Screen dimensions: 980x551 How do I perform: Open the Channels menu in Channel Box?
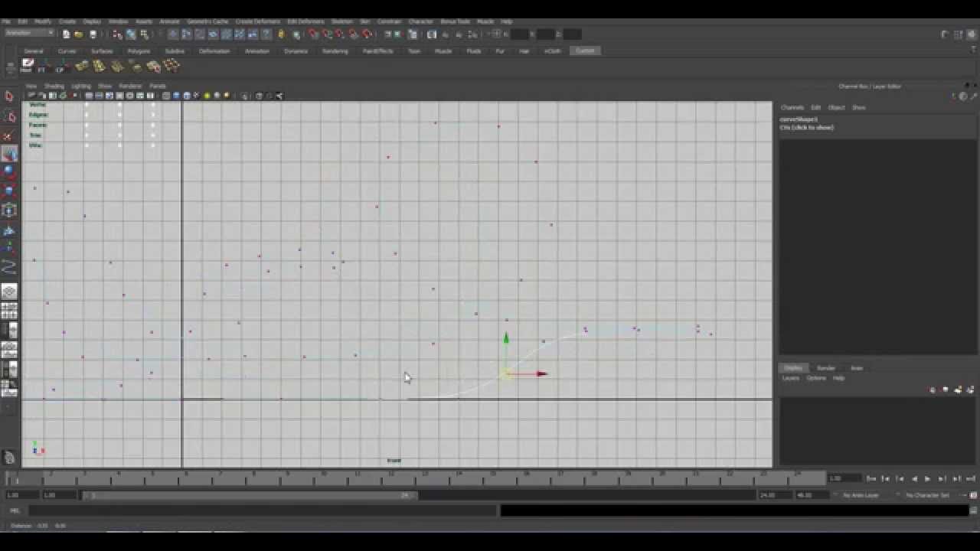792,107
